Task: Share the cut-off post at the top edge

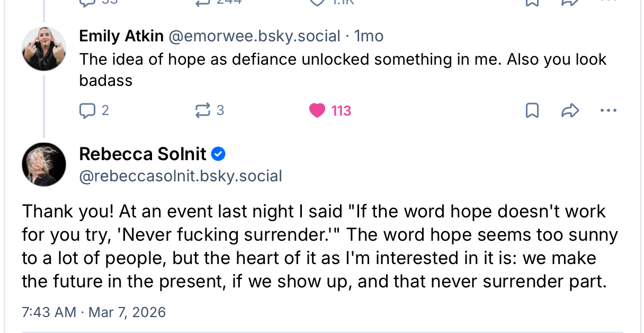Action: 569,2
